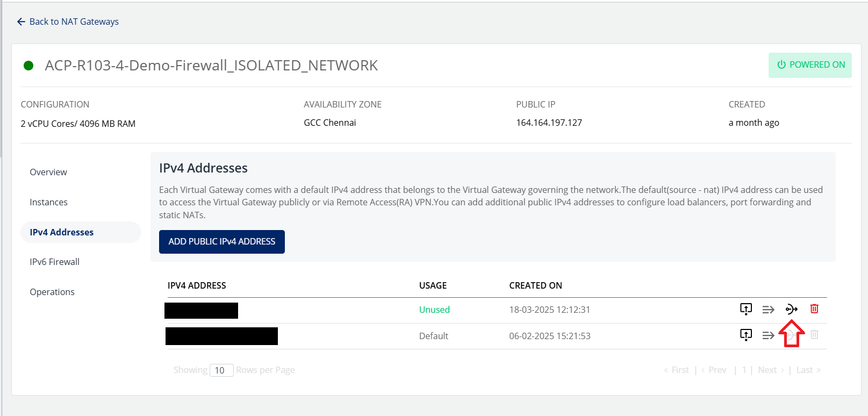868x416 pixels.
Task: Click the 'a month ago' created value
Action: click(x=754, y=123)
